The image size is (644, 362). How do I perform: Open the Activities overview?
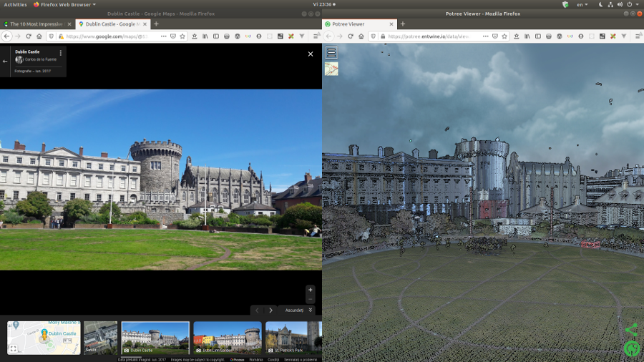[15, 4]
